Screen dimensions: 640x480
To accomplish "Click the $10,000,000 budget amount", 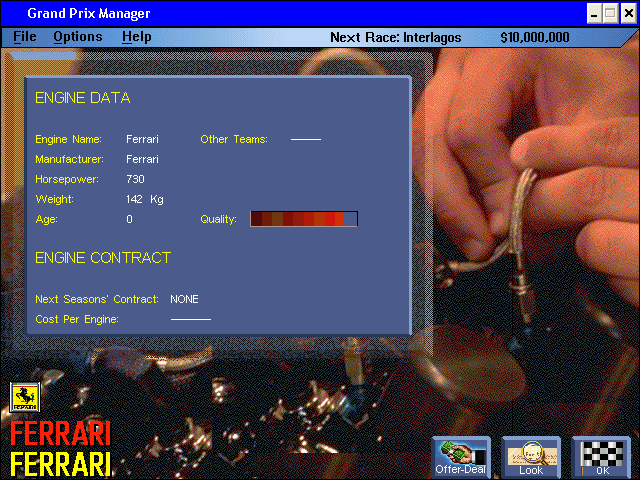I will click(535, 38).
